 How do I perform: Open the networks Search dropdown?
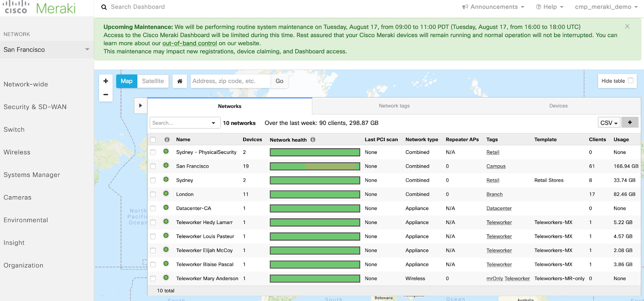click(x=185, y=123)
